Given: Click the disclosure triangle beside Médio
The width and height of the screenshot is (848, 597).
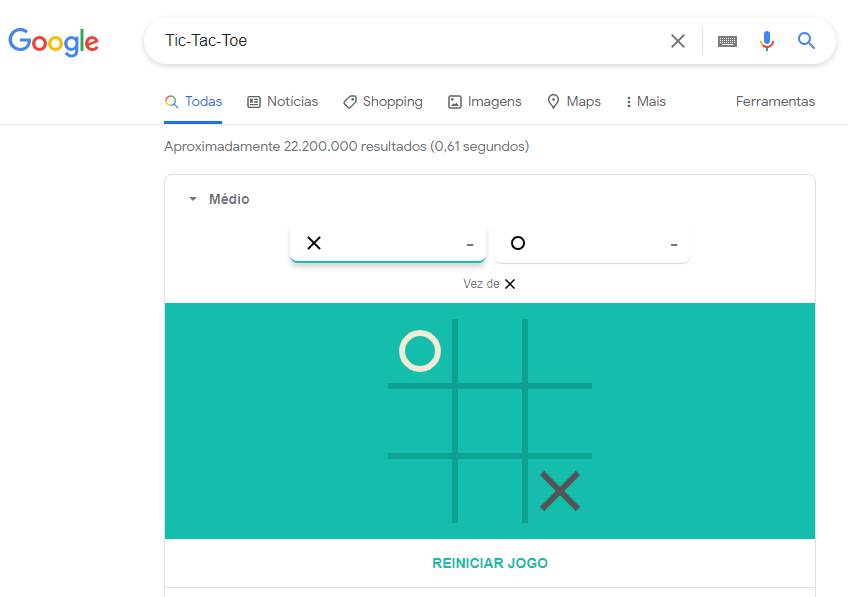Looking at the screenshot, I should point(192,199).
